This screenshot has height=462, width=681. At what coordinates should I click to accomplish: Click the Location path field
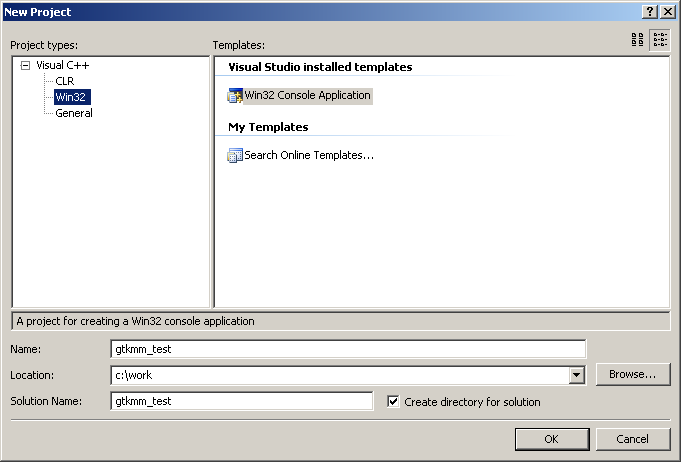click(340, 375)
